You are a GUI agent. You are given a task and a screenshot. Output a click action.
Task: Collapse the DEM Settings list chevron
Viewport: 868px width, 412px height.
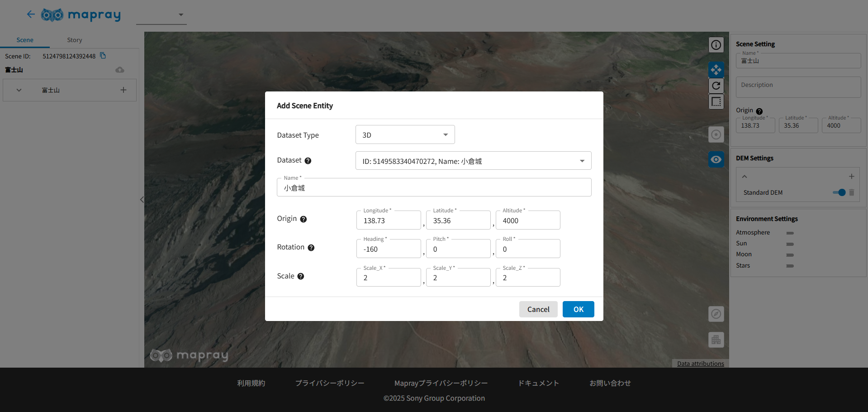point(745,177)
